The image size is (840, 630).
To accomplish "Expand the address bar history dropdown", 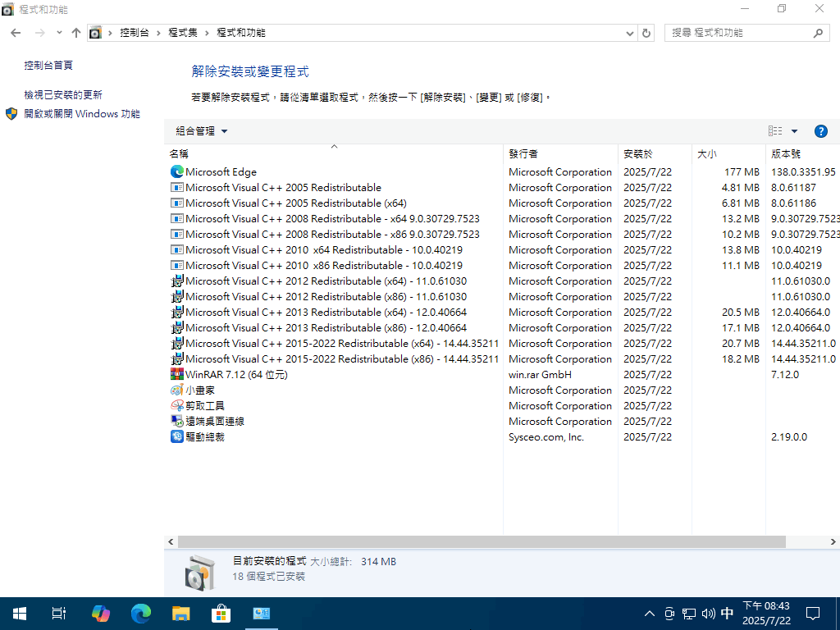I will (x=629, y=33).
